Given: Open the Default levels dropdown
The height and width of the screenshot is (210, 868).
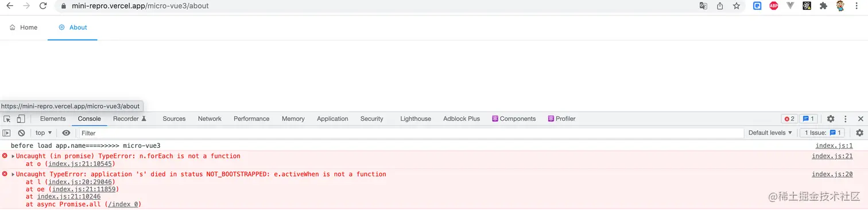Looking at the screenshot, I should 770,133.
